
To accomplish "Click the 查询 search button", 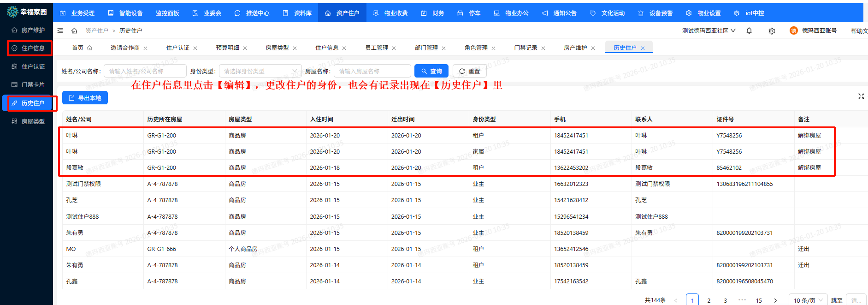I will click(x=431, y=71).
